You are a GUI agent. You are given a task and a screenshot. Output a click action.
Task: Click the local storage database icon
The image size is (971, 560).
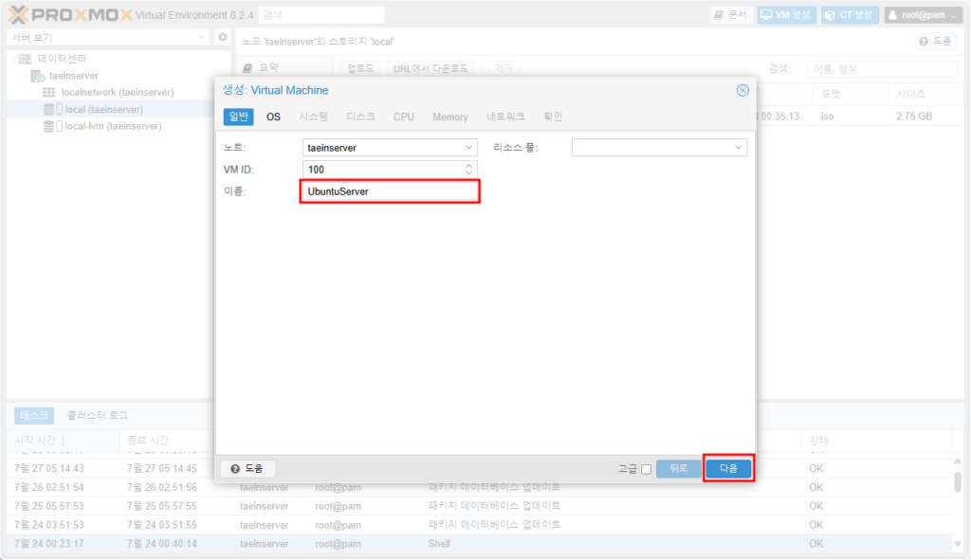[48, 110]
